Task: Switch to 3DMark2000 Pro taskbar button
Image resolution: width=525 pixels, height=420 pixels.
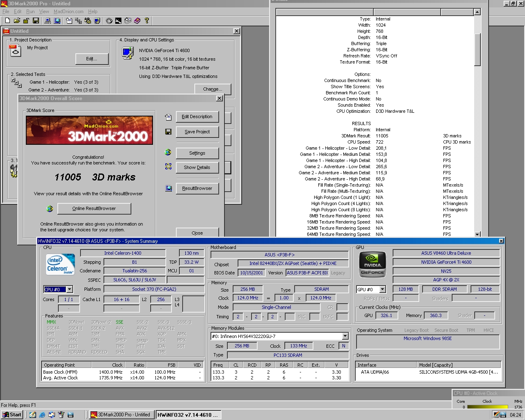Action: point(121,415)
